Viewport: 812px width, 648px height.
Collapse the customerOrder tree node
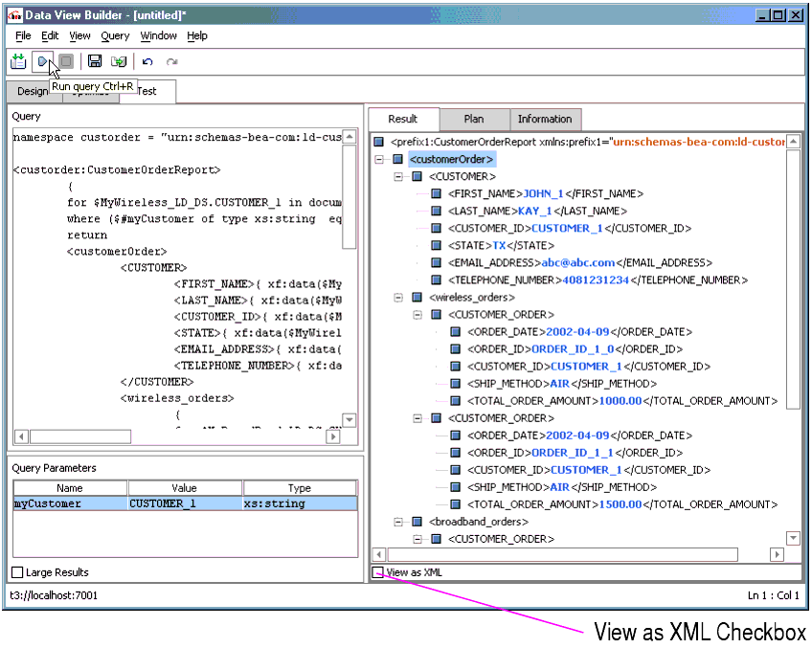coord(379,160)
